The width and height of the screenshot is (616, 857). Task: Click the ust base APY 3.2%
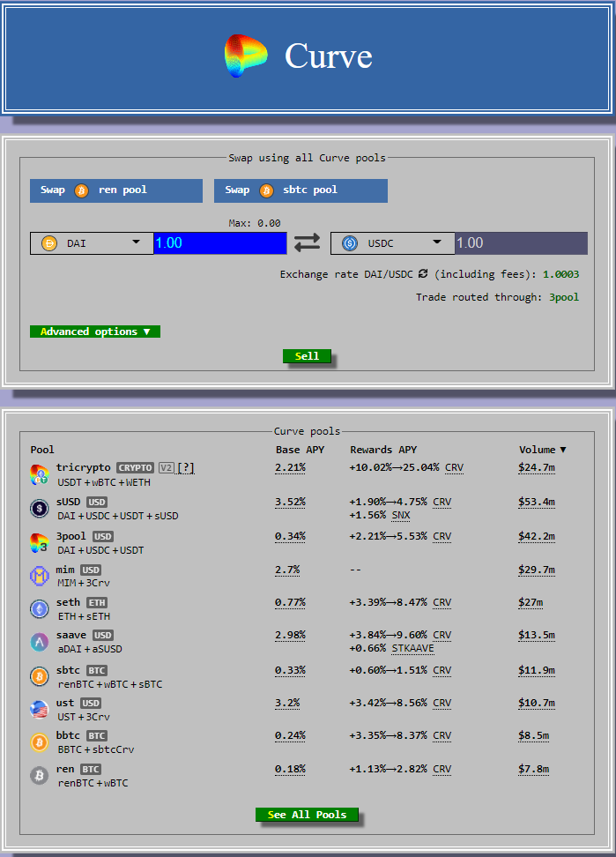(287, 703)
